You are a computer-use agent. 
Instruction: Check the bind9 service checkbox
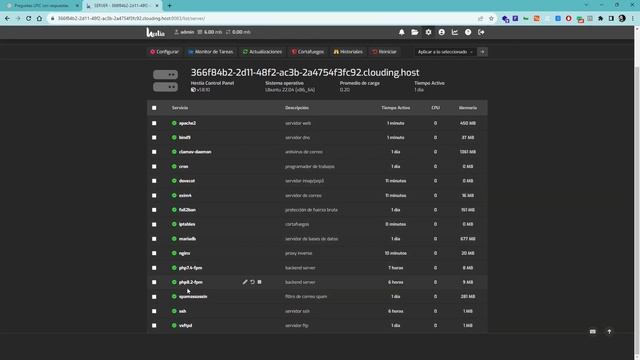pyautogui.click(x=154, y=138)
